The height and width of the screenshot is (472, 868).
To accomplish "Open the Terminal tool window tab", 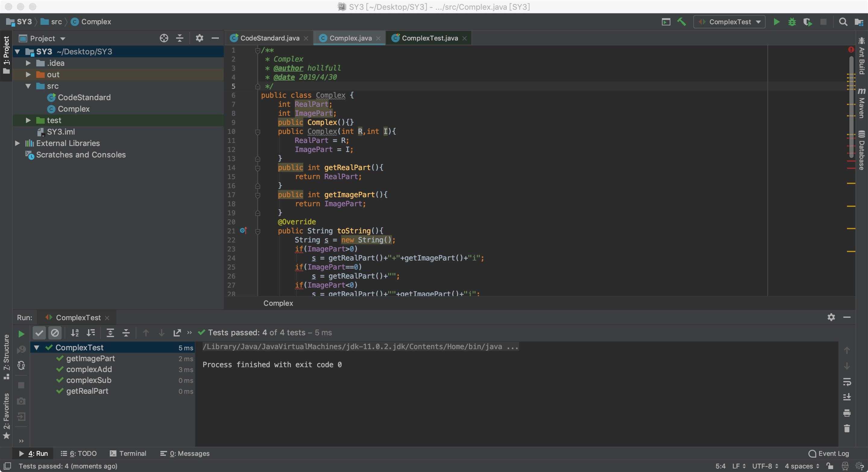I will point(128,454).
